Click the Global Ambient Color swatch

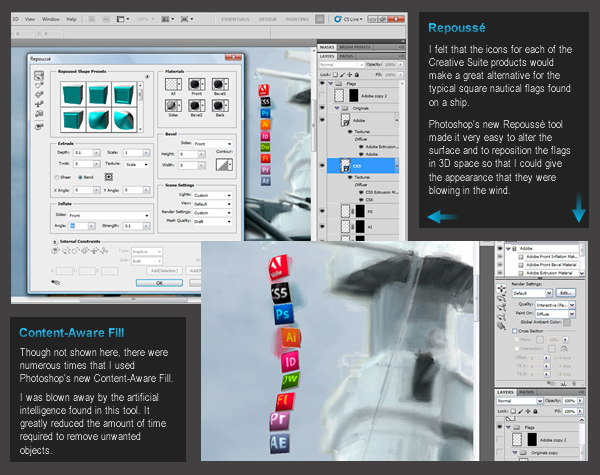point(567,322)
